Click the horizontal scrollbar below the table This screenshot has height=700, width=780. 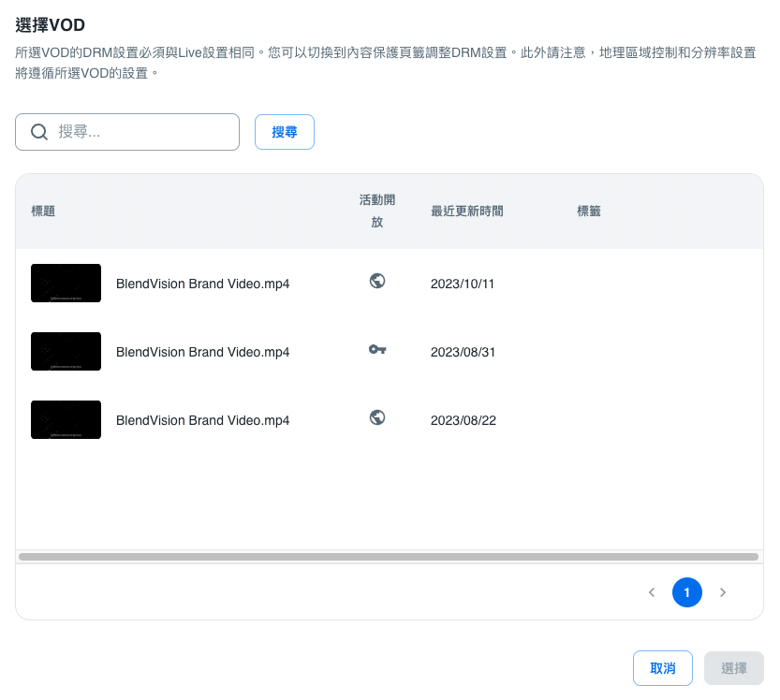click(x=388, y=557)
